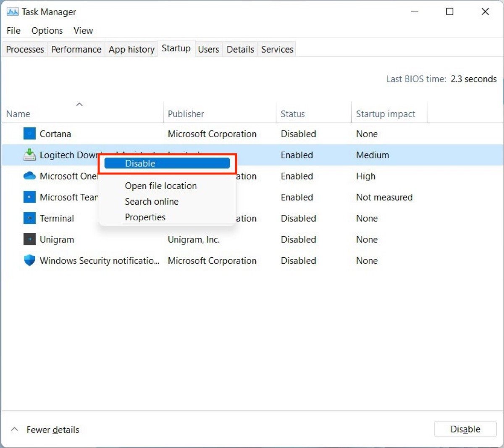Click the Terminal app icon
This screenshot has width=504, height=448.
point(29,218)
